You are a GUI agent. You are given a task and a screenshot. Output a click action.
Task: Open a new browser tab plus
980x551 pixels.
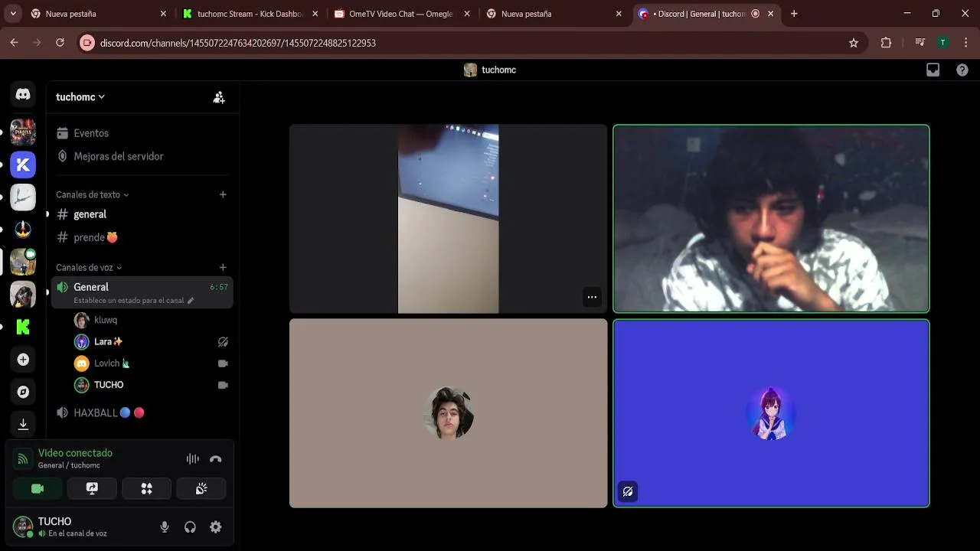point(794,14)
